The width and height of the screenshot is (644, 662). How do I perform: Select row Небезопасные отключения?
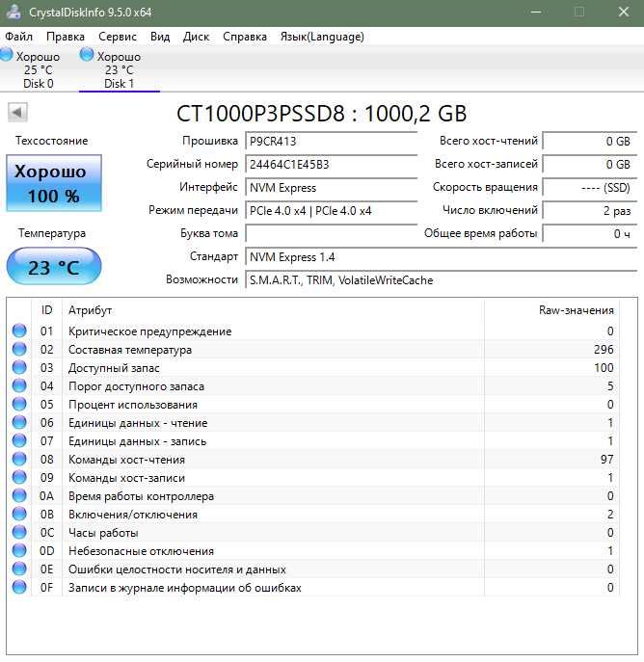coord(313,550)
